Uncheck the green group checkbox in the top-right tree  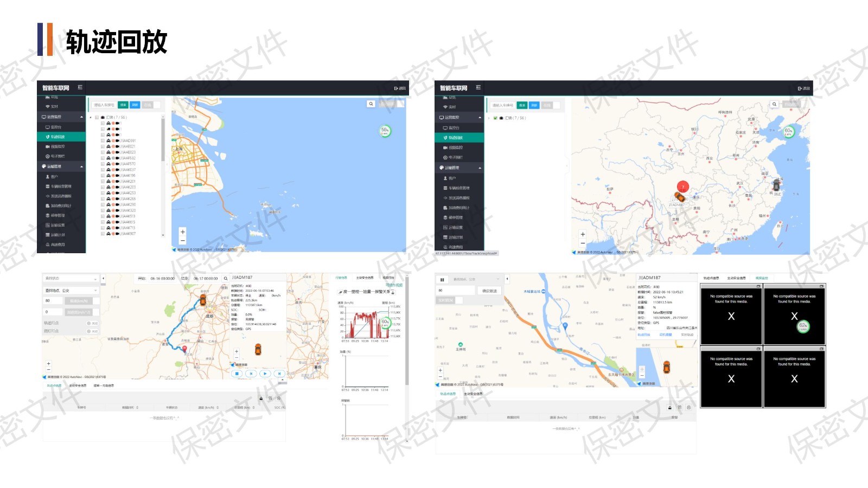pos(495,118)
